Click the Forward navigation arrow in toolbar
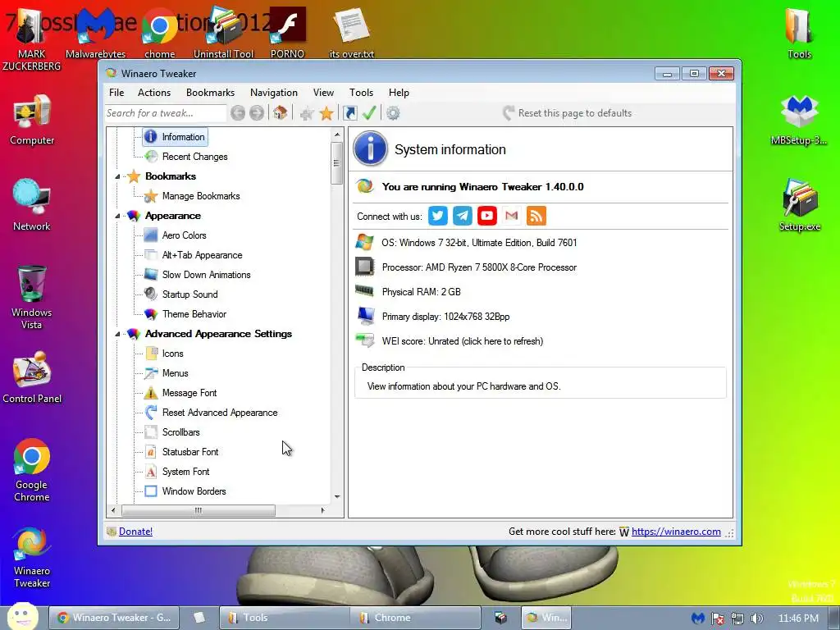 pos(257,113)
